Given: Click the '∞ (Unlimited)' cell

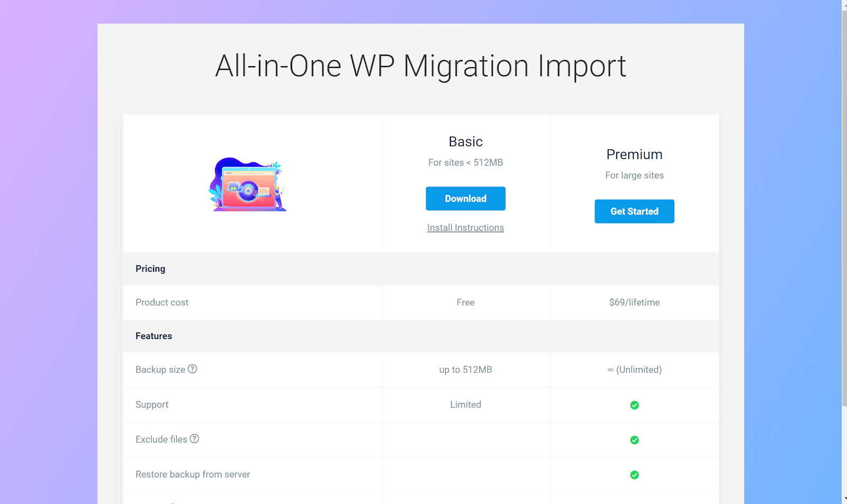Looking at the screenshot, I should pos(635,370).
